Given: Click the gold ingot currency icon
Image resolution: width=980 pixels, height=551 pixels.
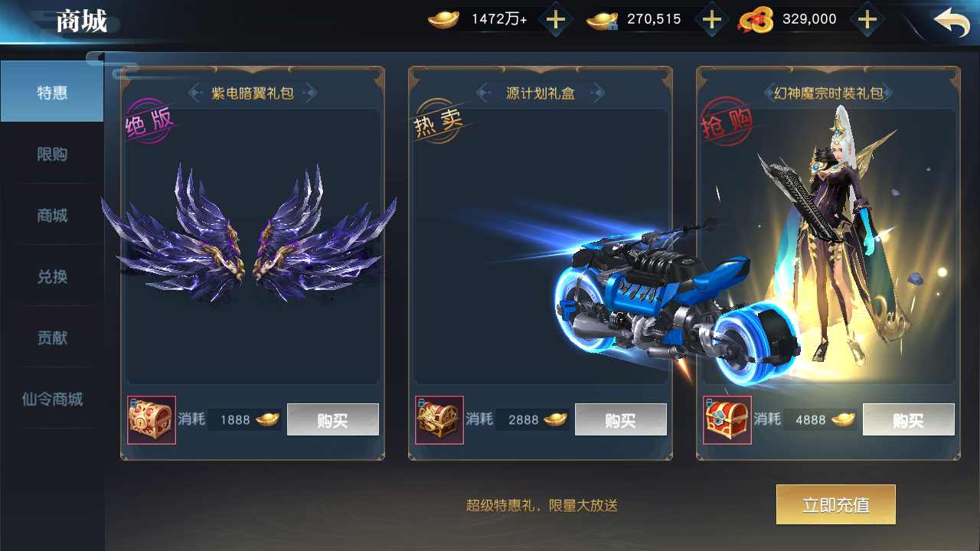Looking at the screenshot, I should click(443, 20).
